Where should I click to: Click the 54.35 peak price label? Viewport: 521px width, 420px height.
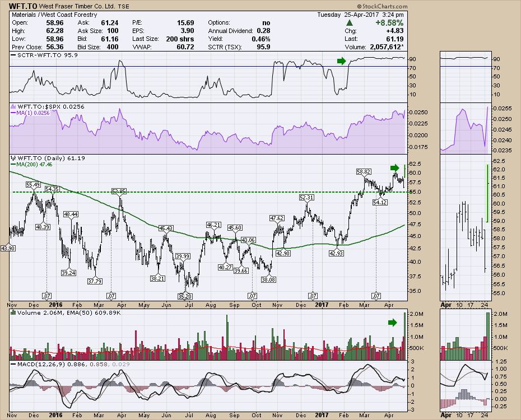(x=52, y=189)
